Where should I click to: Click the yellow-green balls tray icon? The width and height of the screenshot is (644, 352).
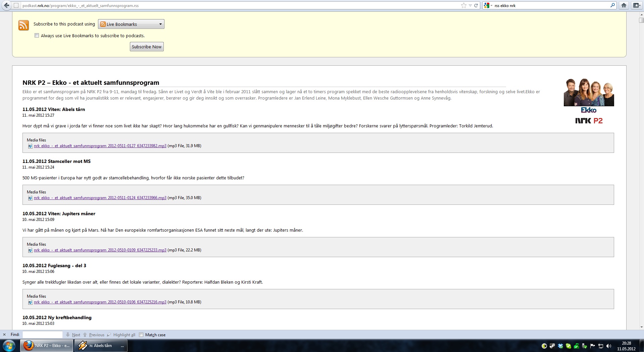coord(544,346)
